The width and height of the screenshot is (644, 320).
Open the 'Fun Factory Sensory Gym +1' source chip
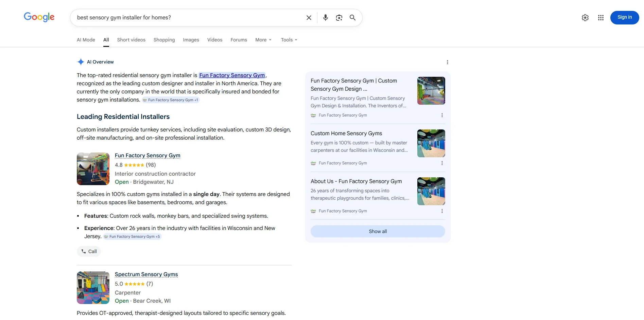click(x=171, y=100)
